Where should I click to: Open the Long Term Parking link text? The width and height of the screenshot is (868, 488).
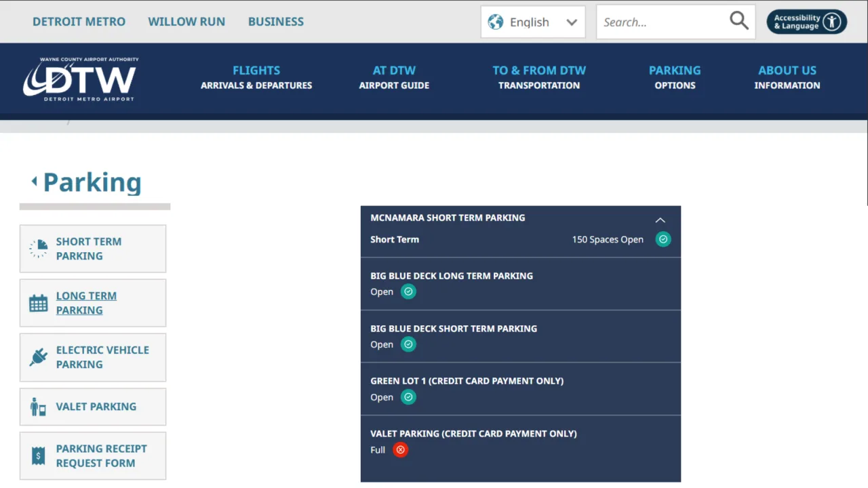[x=86, y=303]
